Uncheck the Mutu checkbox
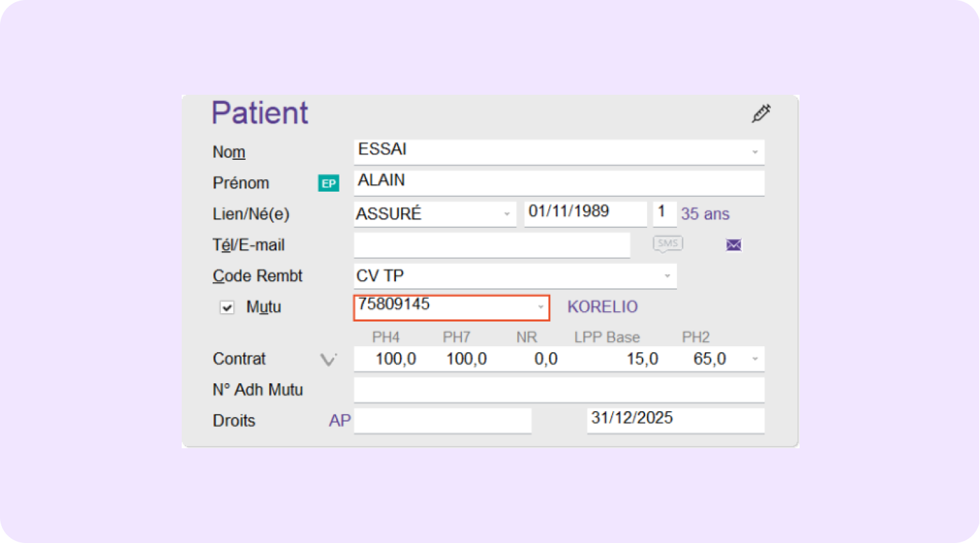The image size is (980, 543). click(227, 307)
